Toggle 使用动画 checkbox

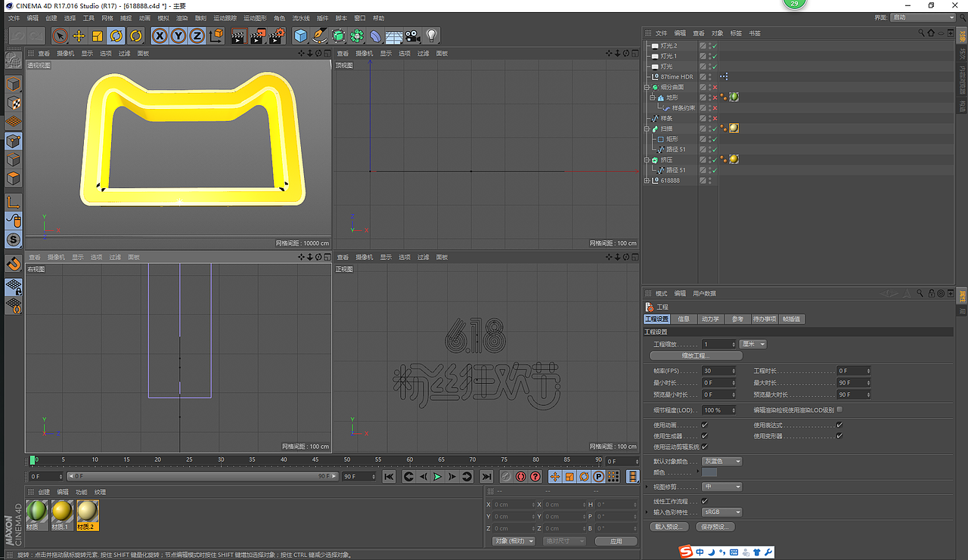click(705, 425)
